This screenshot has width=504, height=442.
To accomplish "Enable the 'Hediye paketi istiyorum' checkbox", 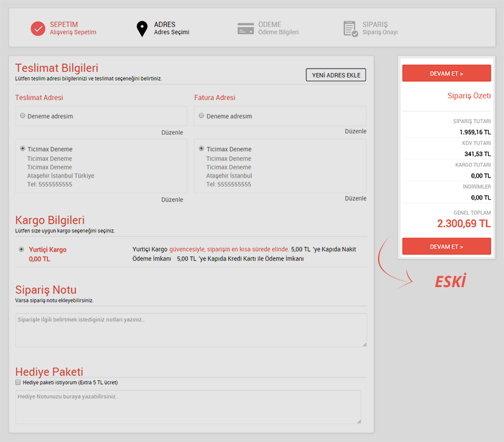I will [x=18, y=382].
